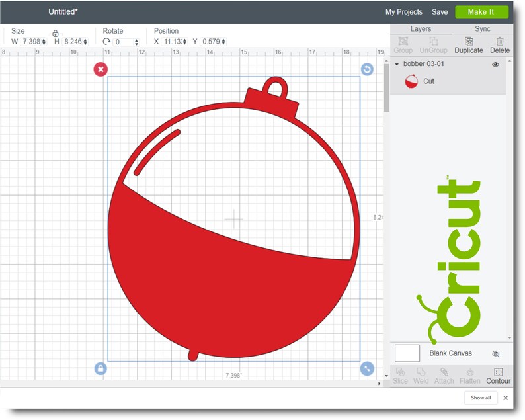Adjust height with its stepper arrows
Image resolution: width=525 pixels, height=420 pixels.
click(85, 42)
